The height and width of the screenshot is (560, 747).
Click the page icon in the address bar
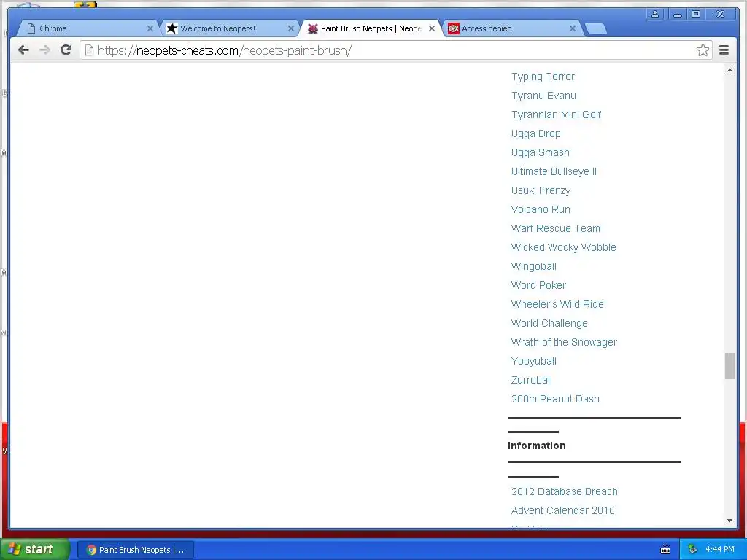point(89,50)
